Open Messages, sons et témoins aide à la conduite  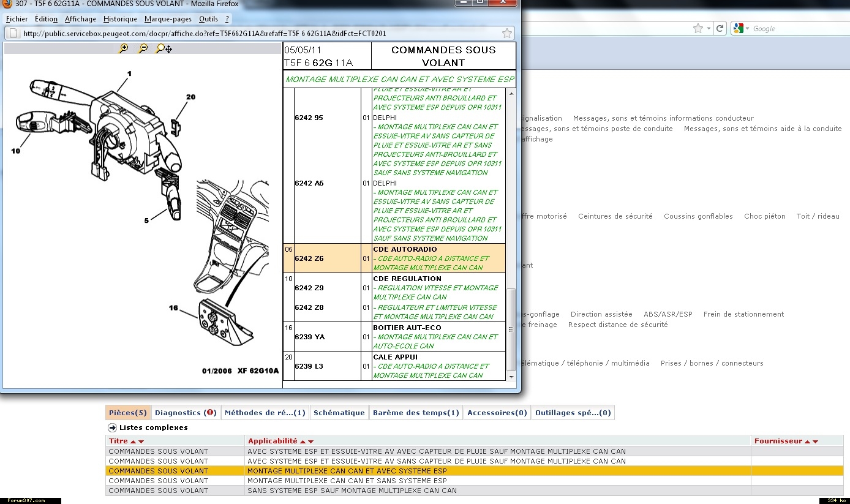(762, 129)
